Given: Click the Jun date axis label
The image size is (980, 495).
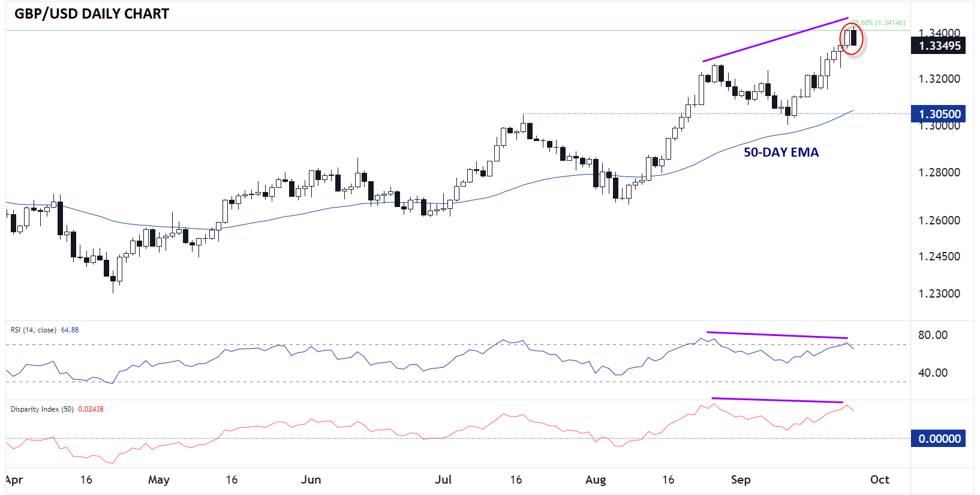Looking at the screenshot, I should click(x=311, y=479).
